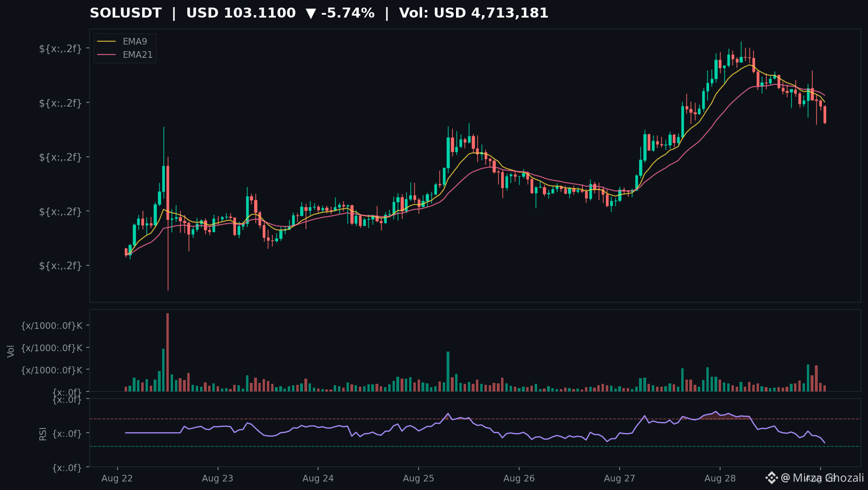The width and height of the screenshot is (868, 490).
Task: Click the down-triangle price change indicator
Action: 311,13
